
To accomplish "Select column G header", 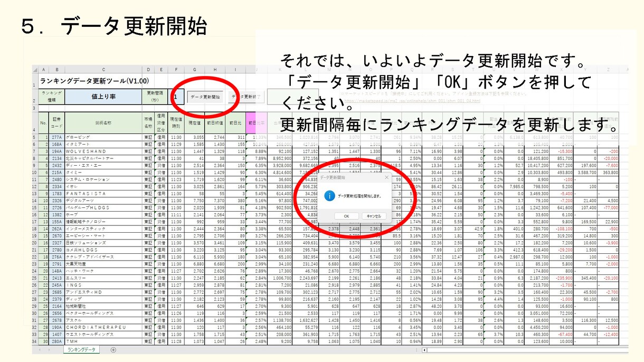I will tap(195, 69).
